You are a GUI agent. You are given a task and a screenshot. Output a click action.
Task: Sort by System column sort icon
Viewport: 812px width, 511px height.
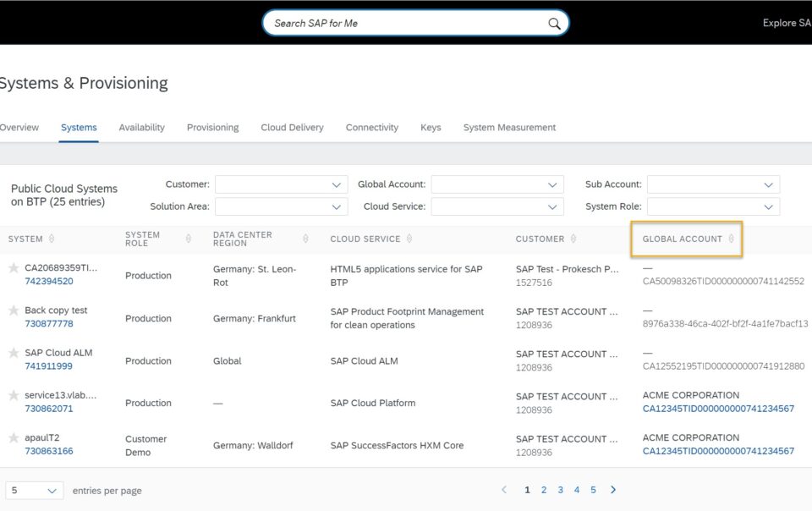pos(52,239)
